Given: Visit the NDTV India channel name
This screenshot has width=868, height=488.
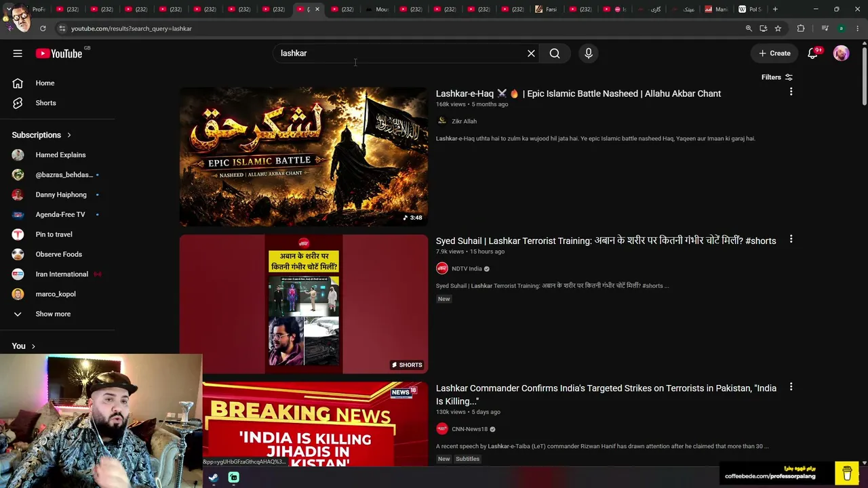Looking at the screenshot, I should tap(467, 268).
